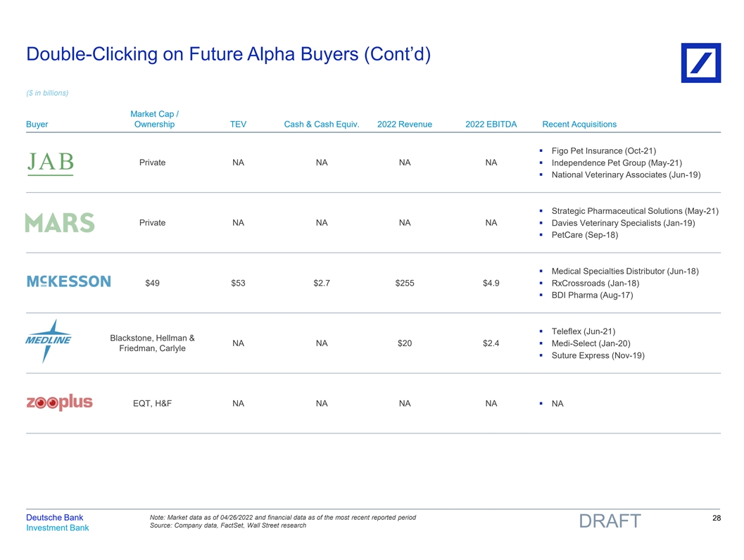Viewport: 744px width, 560px height.
Task: Click the "Market Cap / Ownership" column header
Action: coord(154,119)
